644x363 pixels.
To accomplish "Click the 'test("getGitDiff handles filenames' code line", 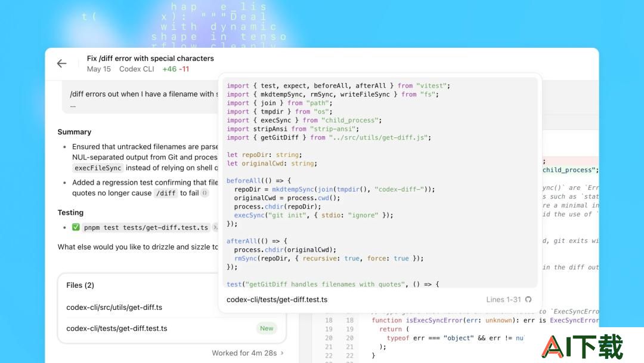I will pos(333,284).
